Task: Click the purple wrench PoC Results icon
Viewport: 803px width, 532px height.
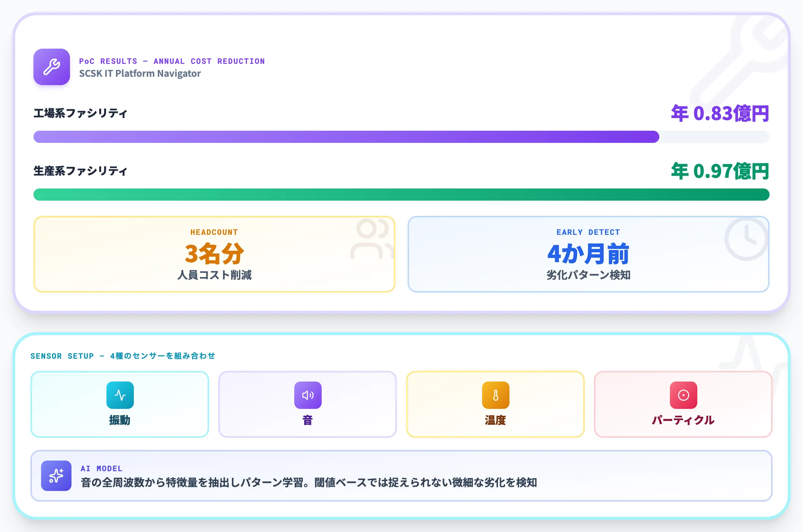Action: coord(52,67)
